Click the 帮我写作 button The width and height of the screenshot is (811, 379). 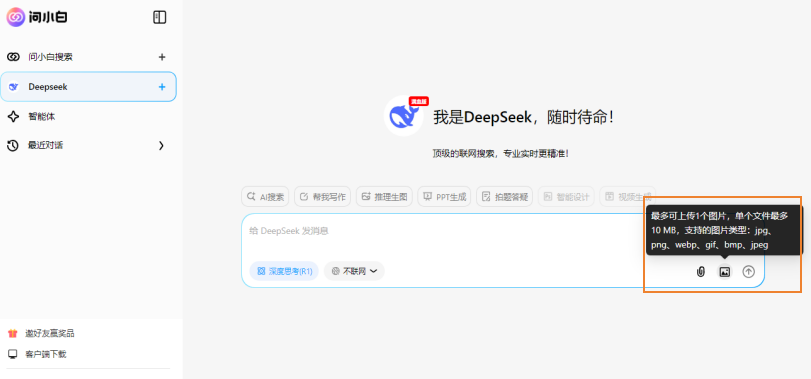(x=322, y=196)
